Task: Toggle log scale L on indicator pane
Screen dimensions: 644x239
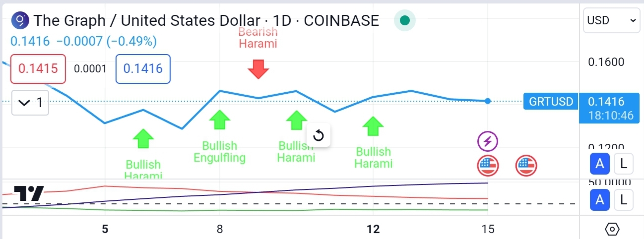Action: tap(624, 200)
